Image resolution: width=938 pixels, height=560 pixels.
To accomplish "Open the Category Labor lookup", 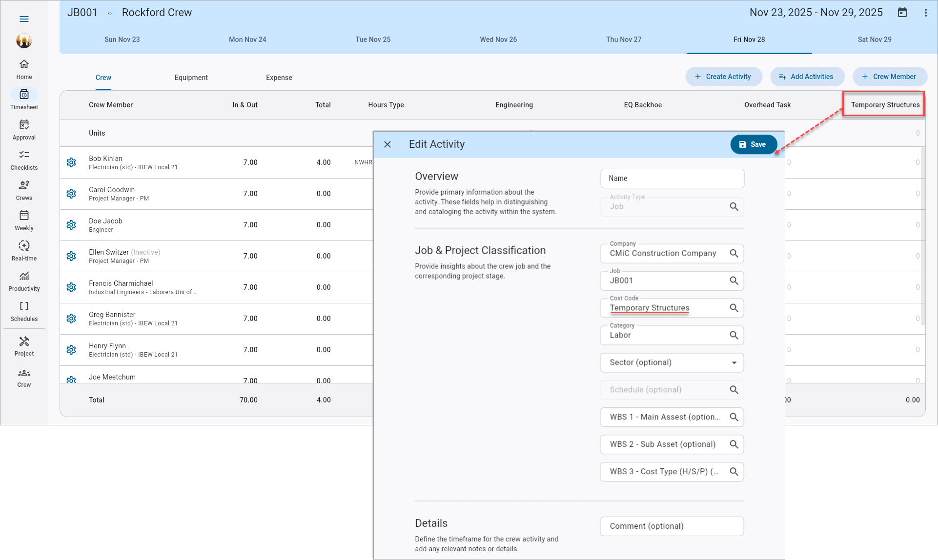I will point(734,335).
